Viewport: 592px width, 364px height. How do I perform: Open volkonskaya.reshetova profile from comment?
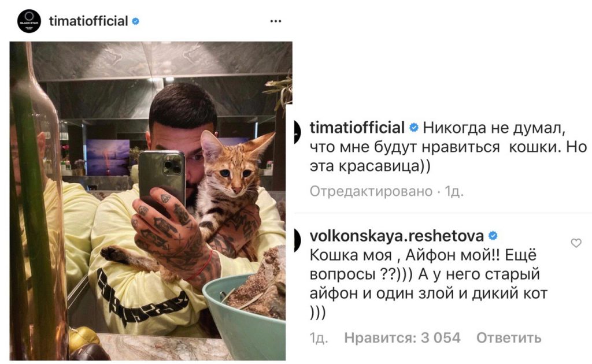tap(397, 236)
